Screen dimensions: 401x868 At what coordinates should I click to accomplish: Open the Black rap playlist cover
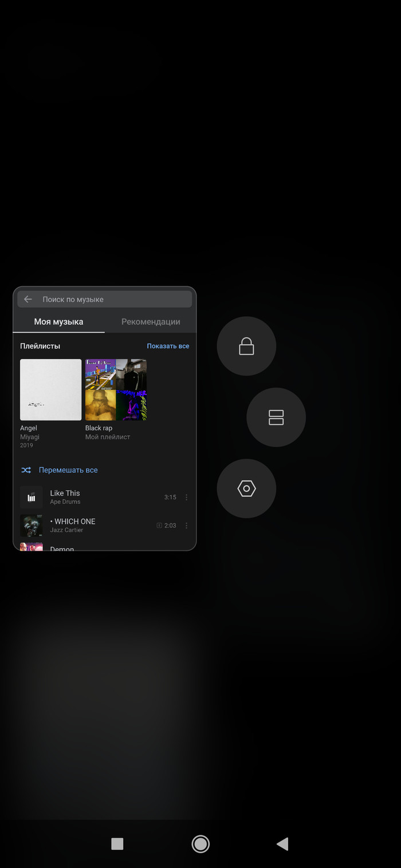pos(116,389)
